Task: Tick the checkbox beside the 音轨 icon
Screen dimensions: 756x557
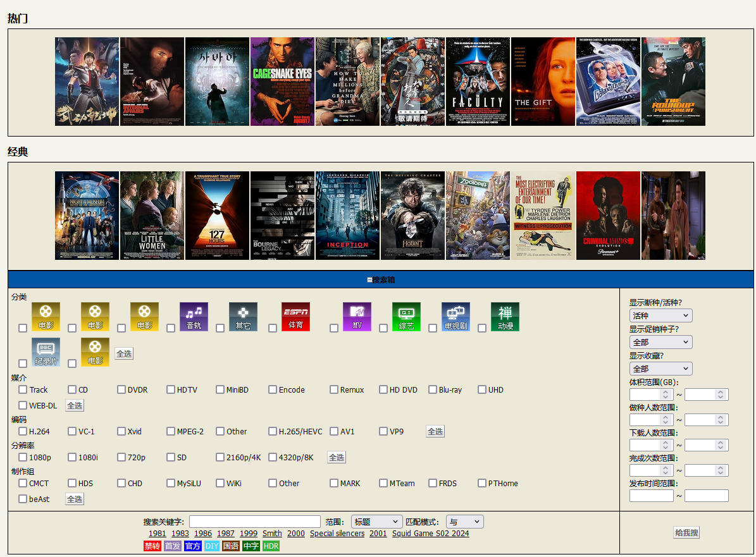Action: 171,328
